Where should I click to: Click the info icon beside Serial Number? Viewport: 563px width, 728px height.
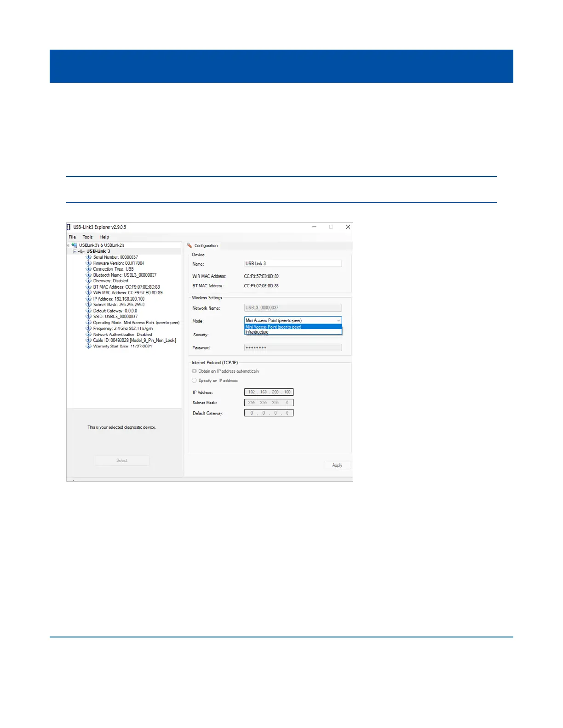pyautogui.click(x=88, y=257)
